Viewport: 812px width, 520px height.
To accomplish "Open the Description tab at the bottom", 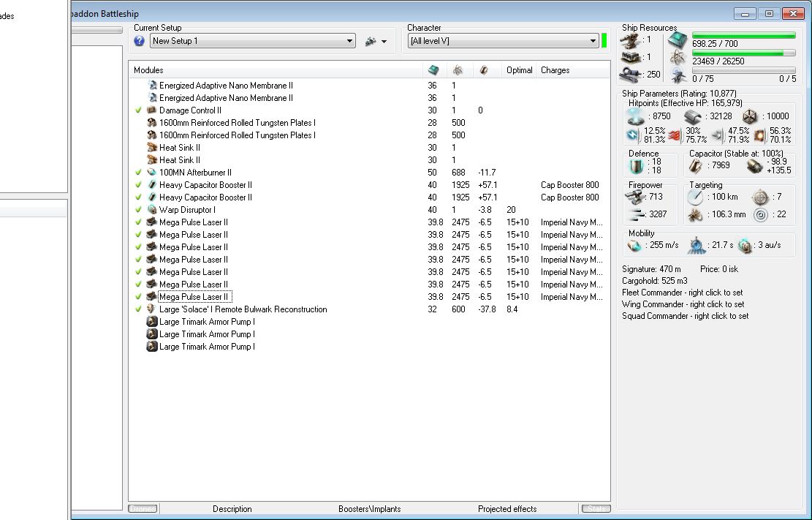I will tap(232, 509).
